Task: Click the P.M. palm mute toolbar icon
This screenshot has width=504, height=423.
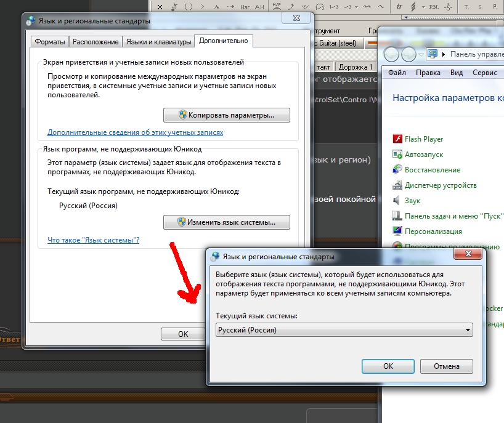Action: 433,6
